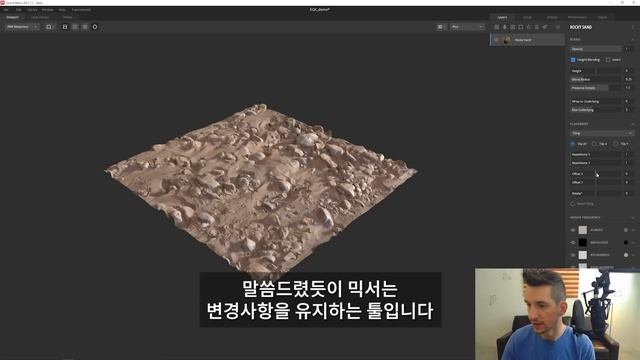
Task: Select the Tile XY radio button
Action: pyautogui.click(x=573, y=144)
